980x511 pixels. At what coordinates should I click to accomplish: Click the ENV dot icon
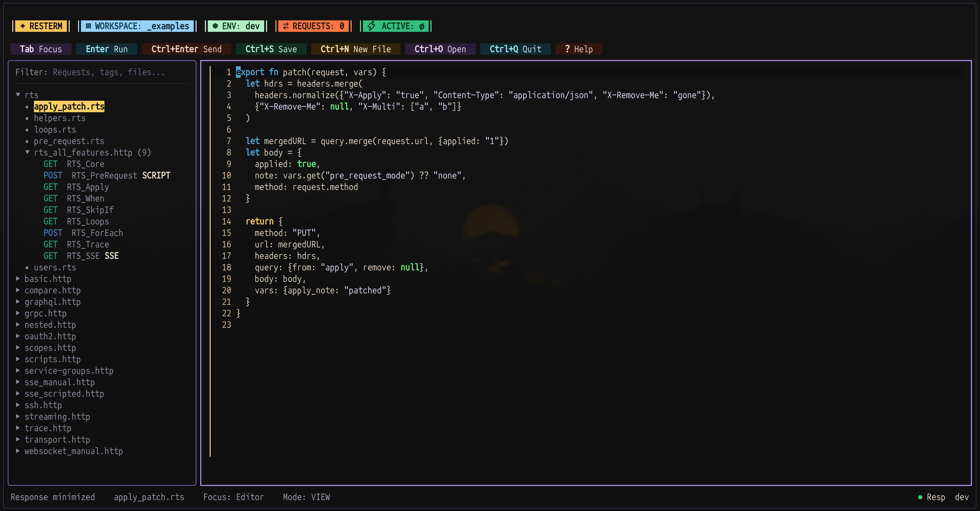pyautogui.click(x=215, y=26)
